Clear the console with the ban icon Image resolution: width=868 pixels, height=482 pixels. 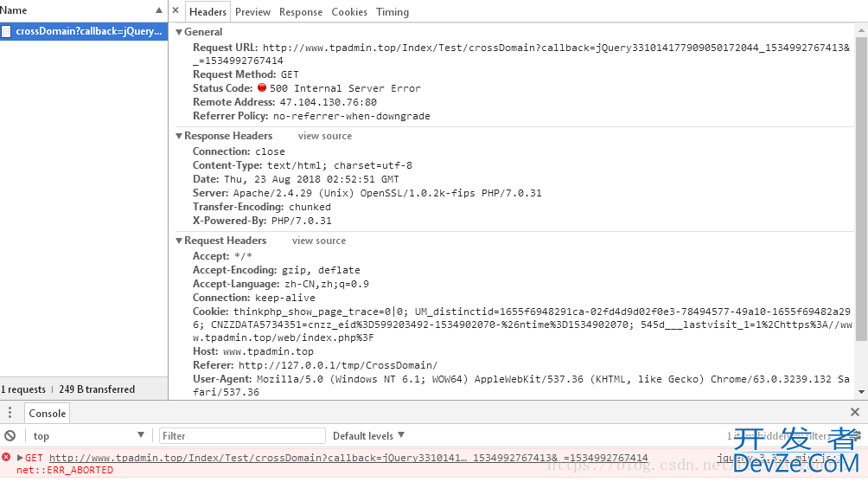[10, 435]
